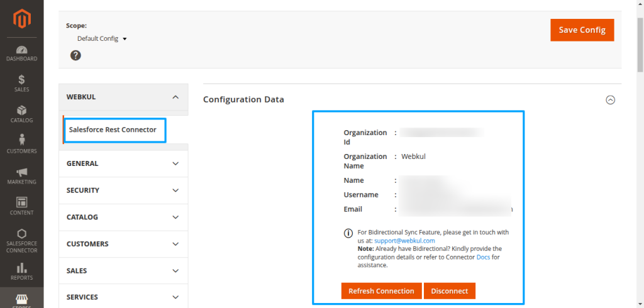This screenshot has width=644, height=308.
Task: Open the Content sidebar menu
Action: [22, 207]
